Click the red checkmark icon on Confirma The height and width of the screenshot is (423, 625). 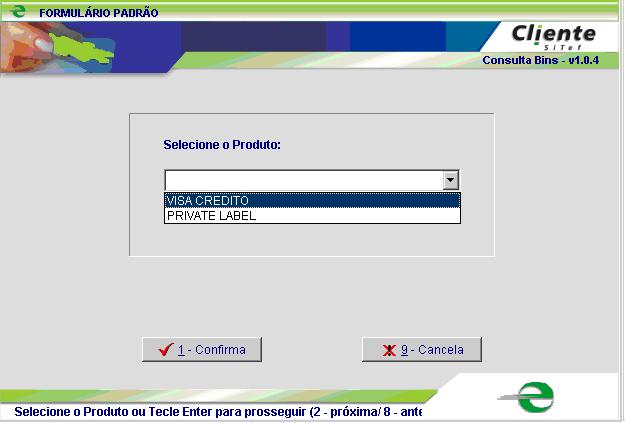click(166, 350)
